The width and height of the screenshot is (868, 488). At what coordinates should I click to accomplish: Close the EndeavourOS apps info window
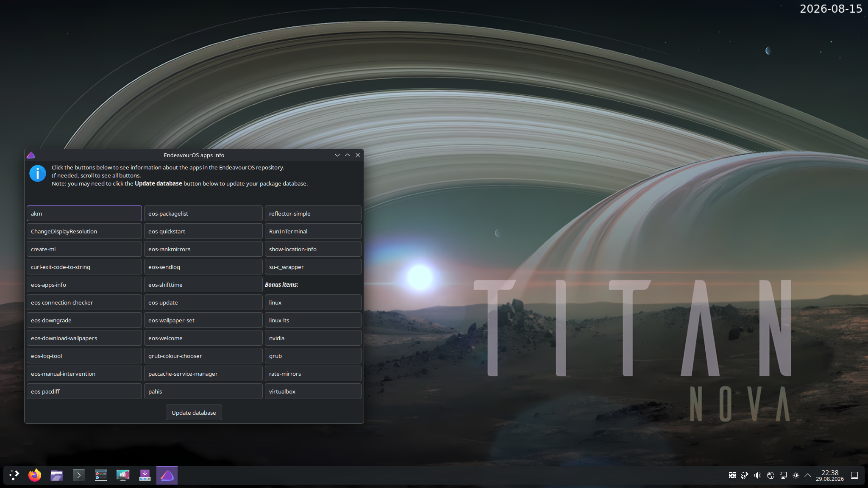pos(358,155)
